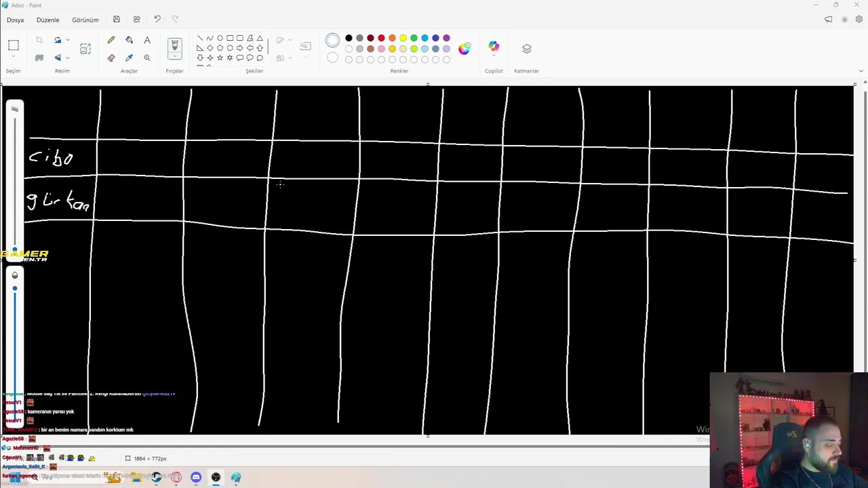
Task: Pick the straight line shape
Action: click(200, 38)
